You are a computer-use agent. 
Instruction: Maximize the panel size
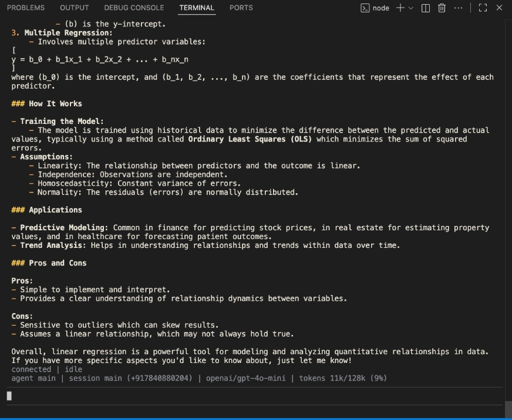483,8
